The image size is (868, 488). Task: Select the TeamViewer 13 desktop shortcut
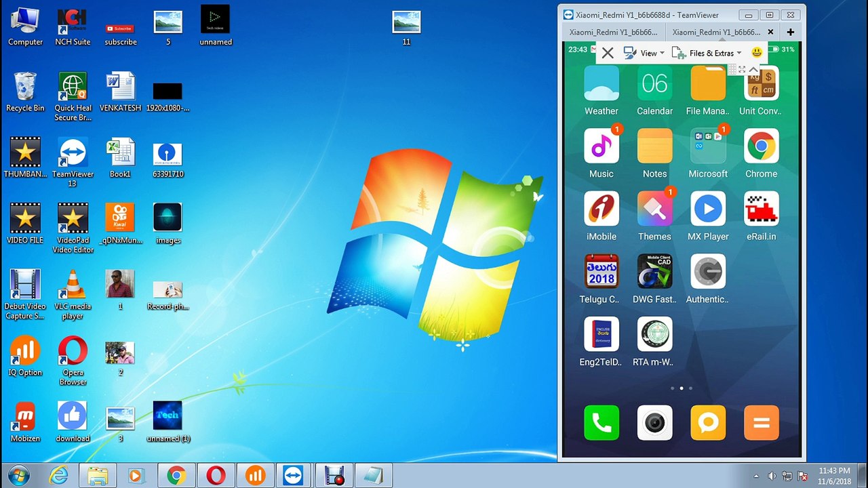click(73, 163)
